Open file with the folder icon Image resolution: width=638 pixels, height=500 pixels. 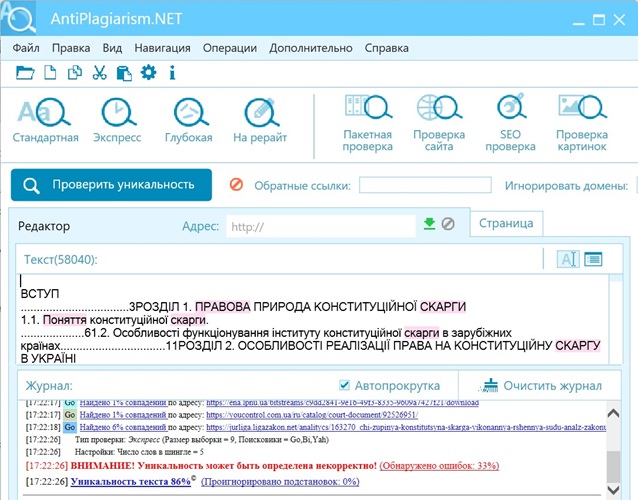tap(25, 73)
